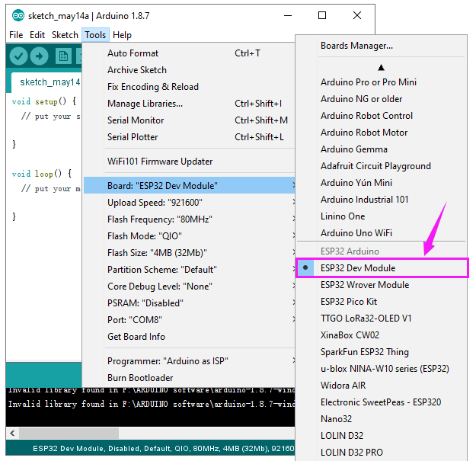Pick TTGO LoRa32-OLED V1 board

tap(382, 318)
